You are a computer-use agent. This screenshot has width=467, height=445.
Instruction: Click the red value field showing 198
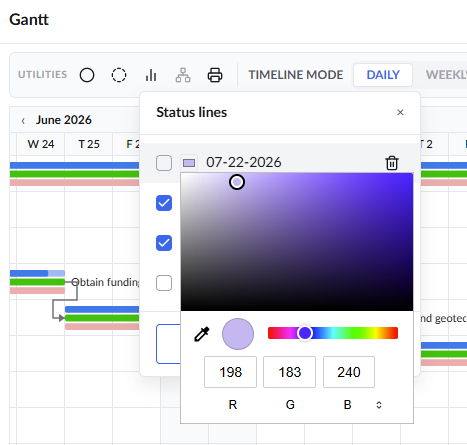[x=230, y=372]
